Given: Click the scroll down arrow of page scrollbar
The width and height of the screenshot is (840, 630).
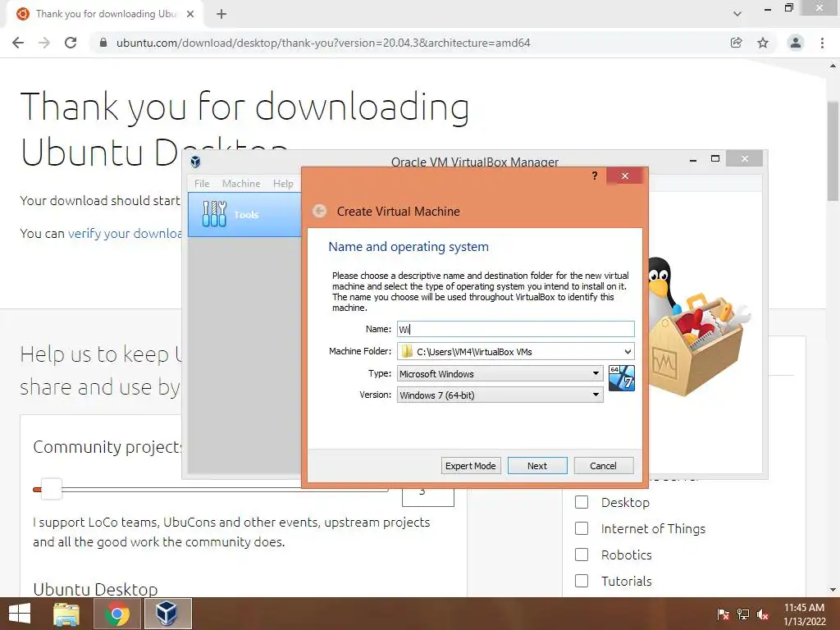Looking at the screenshot, I should pyautogui.click(x=833, y=591).
